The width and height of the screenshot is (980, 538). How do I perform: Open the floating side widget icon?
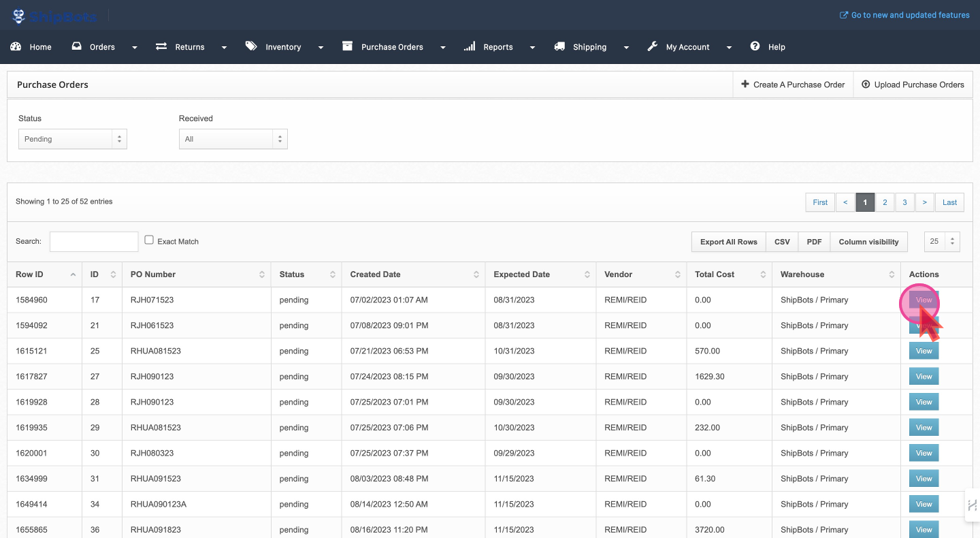973,505
